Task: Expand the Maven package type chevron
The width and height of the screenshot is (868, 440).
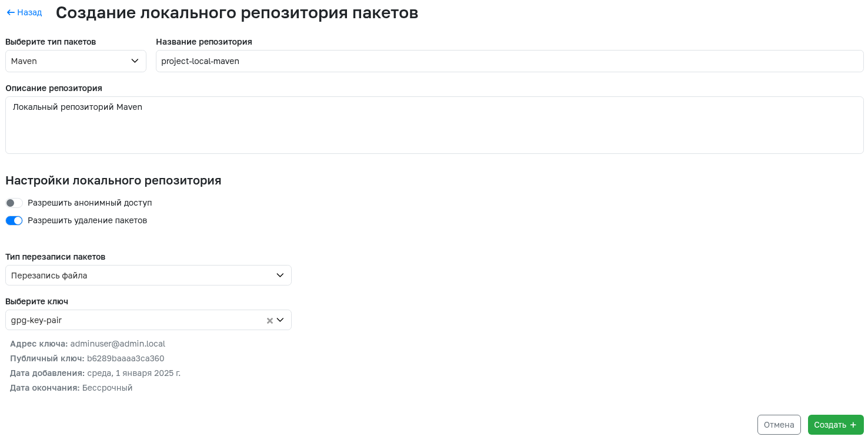Action: [135, 61]
